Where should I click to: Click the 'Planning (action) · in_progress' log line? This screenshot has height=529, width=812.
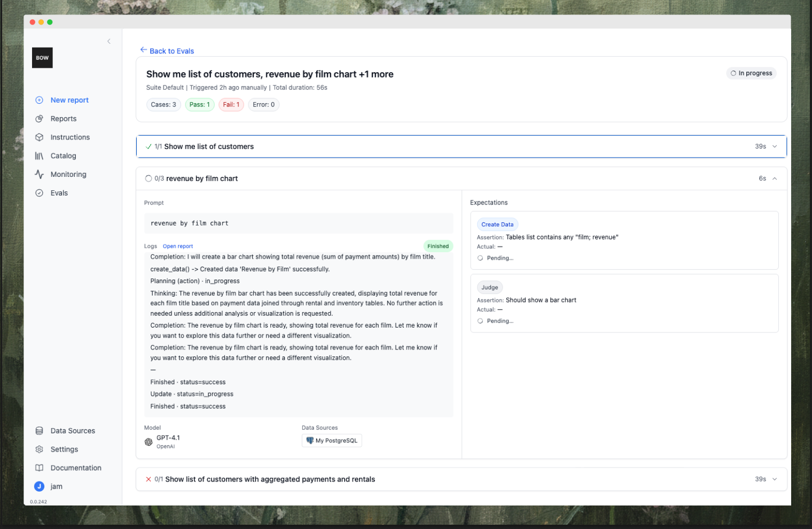195,281
